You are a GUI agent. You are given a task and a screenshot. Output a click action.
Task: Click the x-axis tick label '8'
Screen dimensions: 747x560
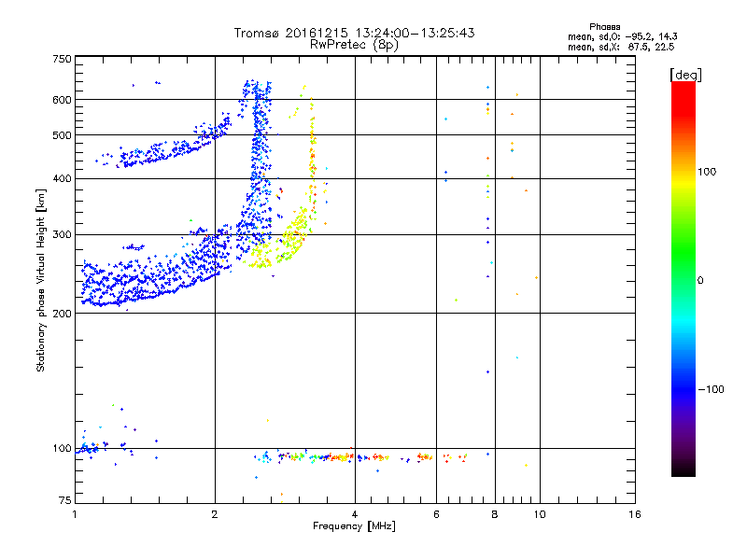click(x=495, y=514)
